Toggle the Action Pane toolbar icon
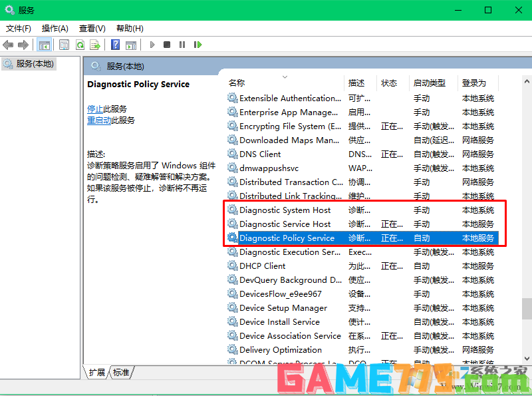Viewport: 532px width, 396px height. pos(131,45)
